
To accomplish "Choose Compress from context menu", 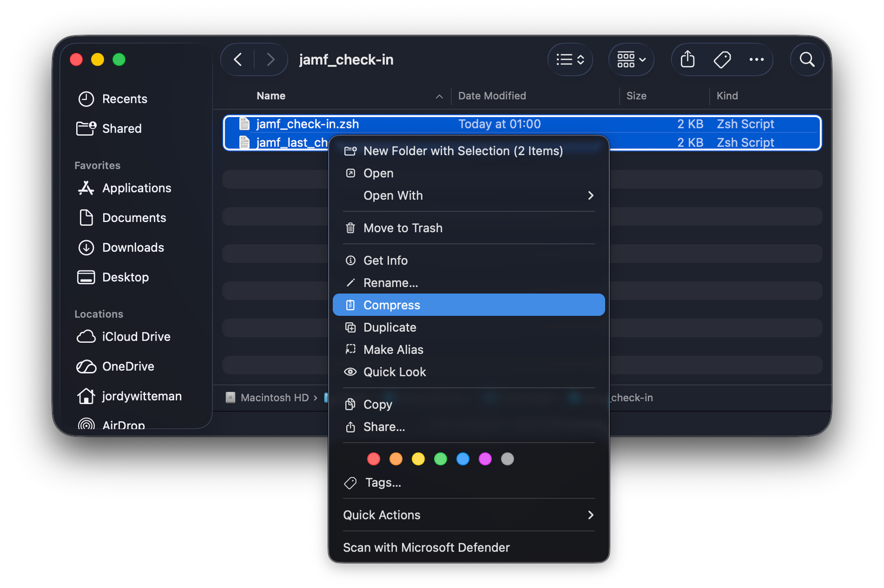I will pos(469,305).
